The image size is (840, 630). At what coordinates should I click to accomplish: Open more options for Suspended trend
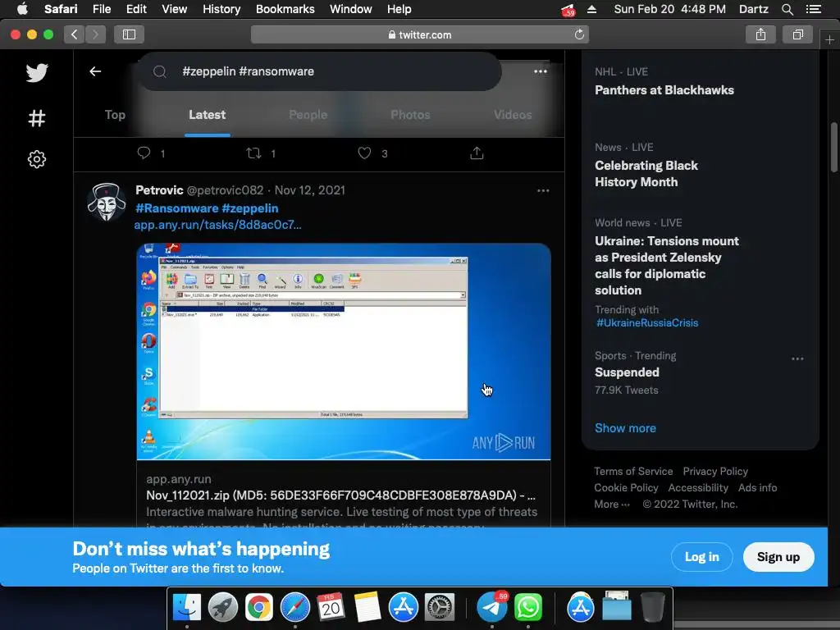point(797,359)
